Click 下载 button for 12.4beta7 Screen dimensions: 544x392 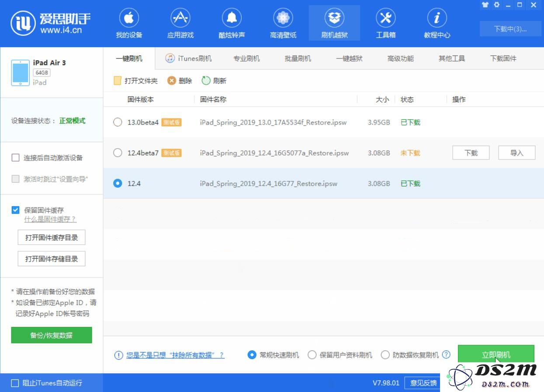[471, 153]
